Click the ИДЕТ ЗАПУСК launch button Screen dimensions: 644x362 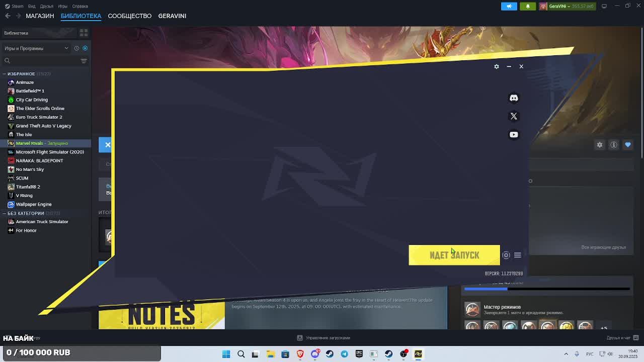tap(454, 255)
